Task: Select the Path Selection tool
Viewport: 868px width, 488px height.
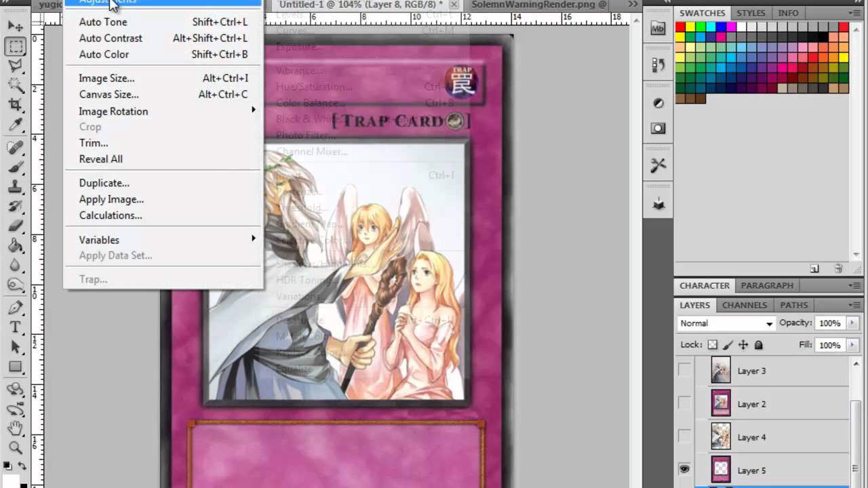Action: [x=16, y=347]
